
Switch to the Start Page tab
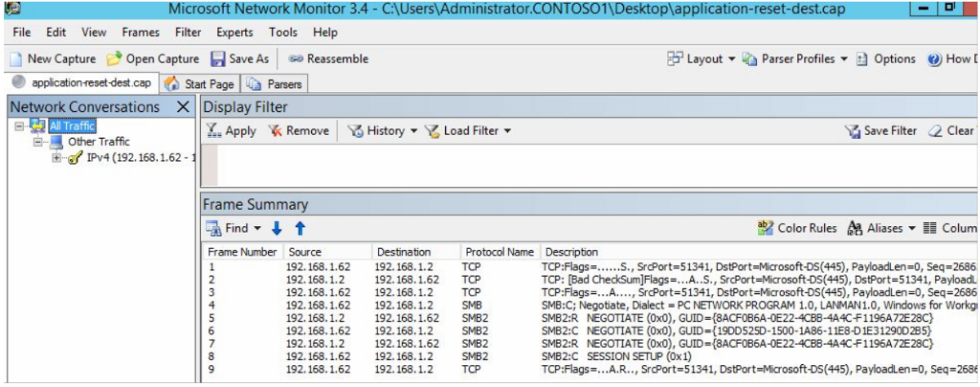click(x=200, y=84)
